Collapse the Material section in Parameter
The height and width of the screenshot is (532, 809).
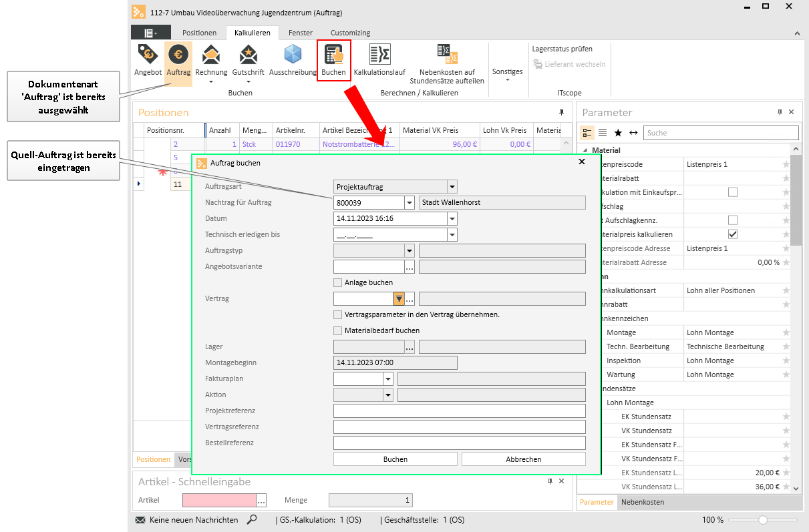tap(585, 151)
